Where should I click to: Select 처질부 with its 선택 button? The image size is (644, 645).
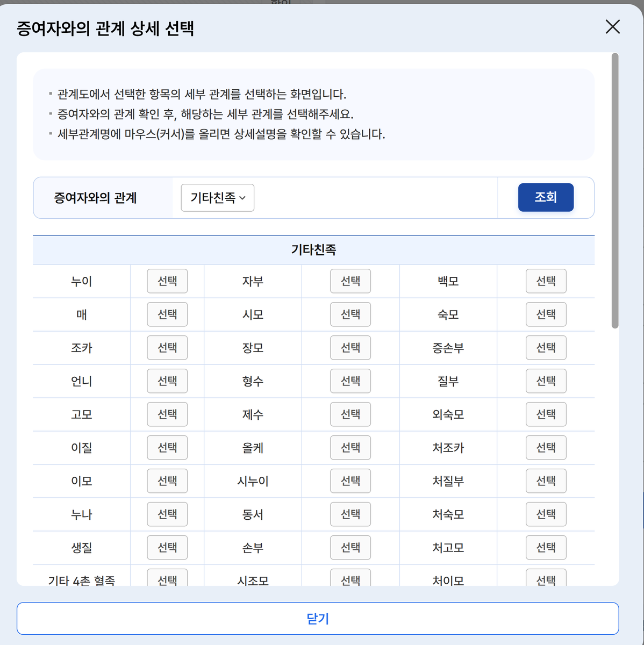(546, 481)
